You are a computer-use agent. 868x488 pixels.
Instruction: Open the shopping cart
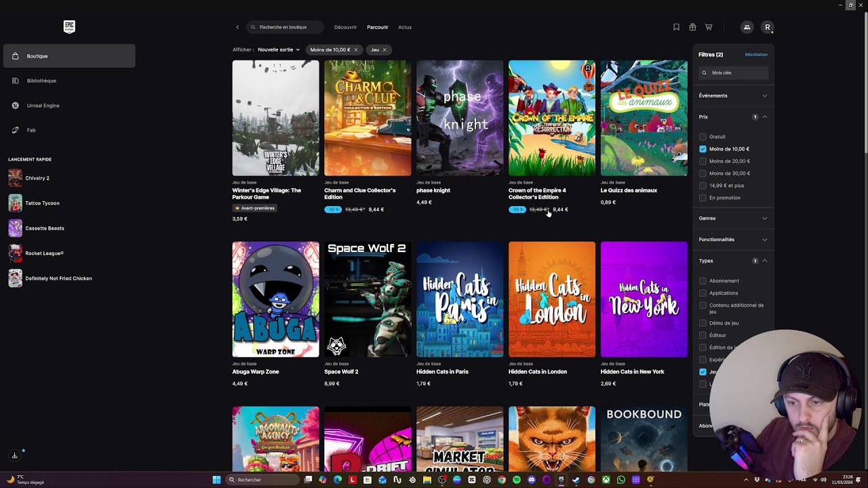pyautogui.click(x=709, y=27)
